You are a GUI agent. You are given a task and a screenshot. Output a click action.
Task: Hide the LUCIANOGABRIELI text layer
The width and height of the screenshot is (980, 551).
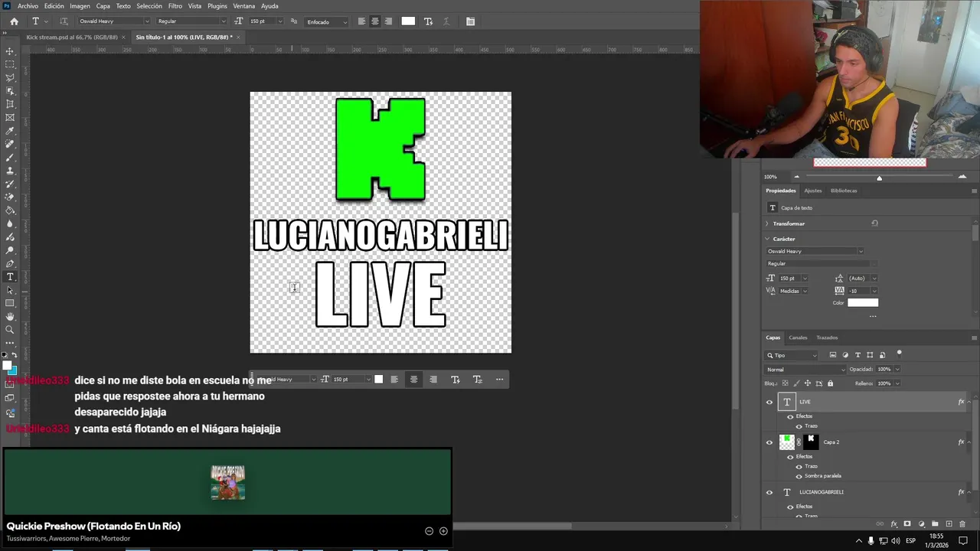coord(769,492)
